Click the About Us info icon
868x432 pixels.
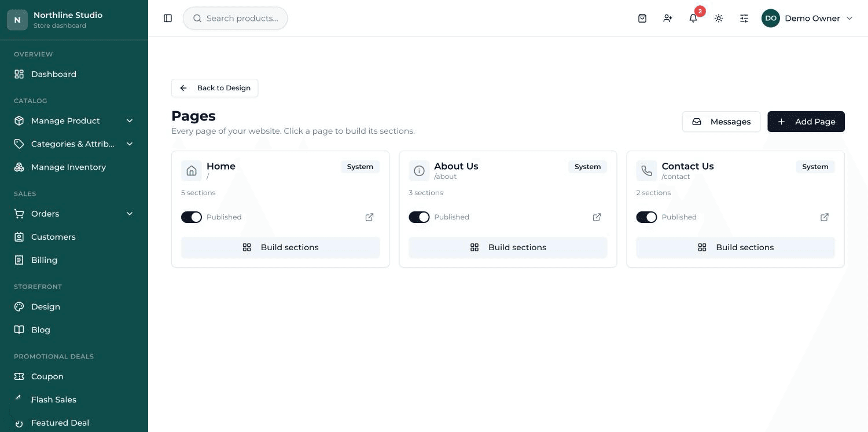419,171
